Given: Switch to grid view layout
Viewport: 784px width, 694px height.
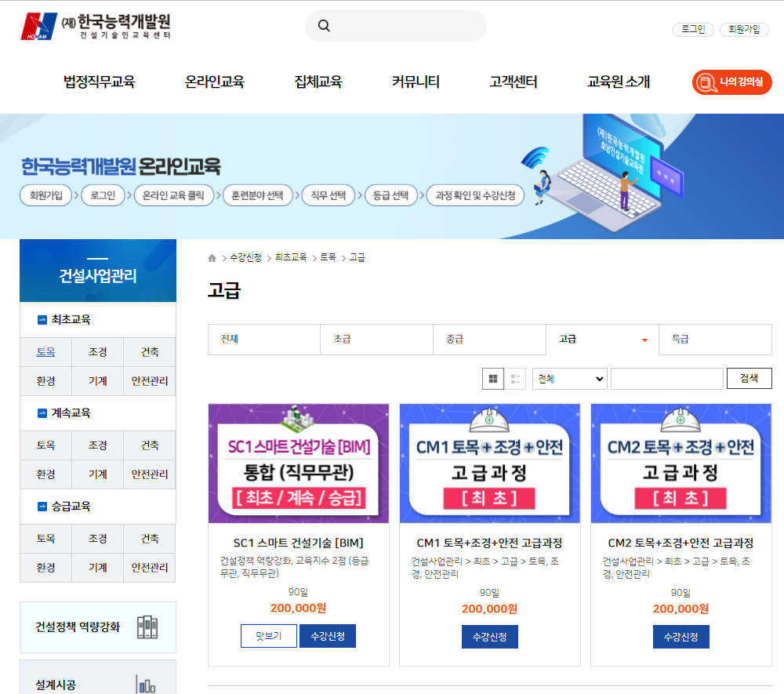Looking at the screenshot, I should 493,379.
